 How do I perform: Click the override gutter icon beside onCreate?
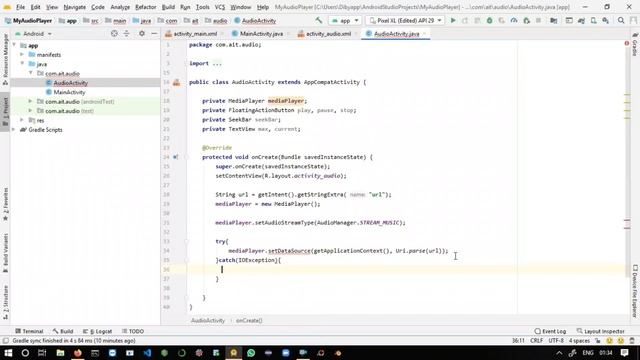(x=176, y=157)
